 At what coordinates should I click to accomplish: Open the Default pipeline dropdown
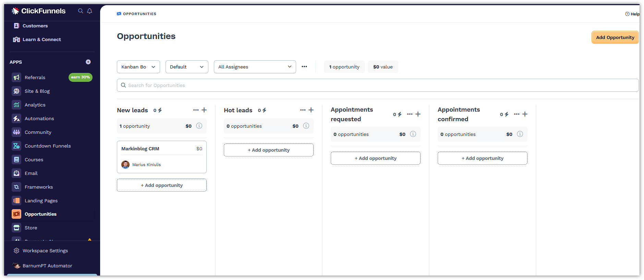(x=187, y=67)
